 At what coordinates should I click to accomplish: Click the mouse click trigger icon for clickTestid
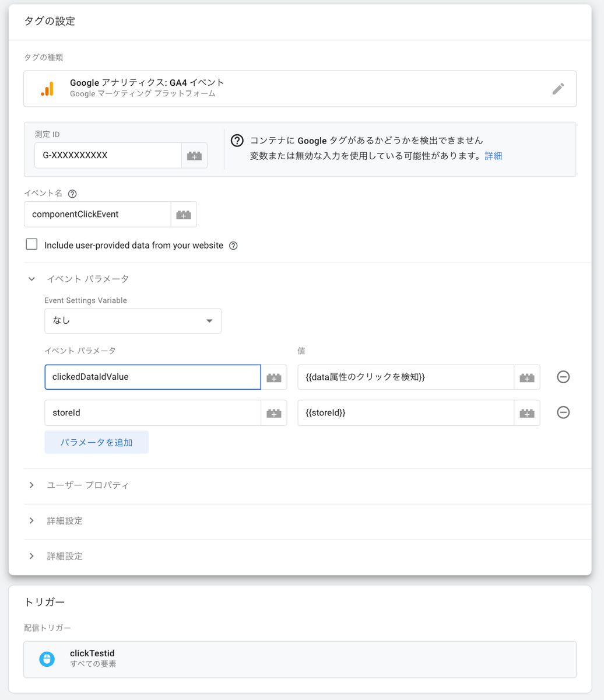coord(47,659)
